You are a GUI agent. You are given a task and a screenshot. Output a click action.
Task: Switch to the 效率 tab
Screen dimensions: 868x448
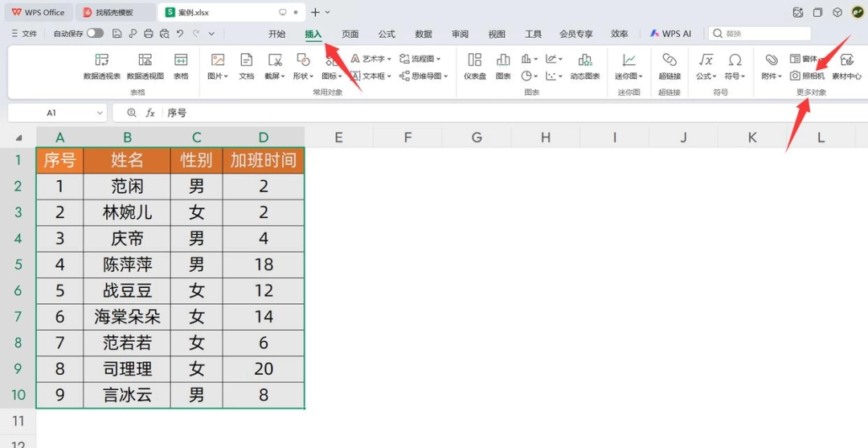click(x=620, y=34)
